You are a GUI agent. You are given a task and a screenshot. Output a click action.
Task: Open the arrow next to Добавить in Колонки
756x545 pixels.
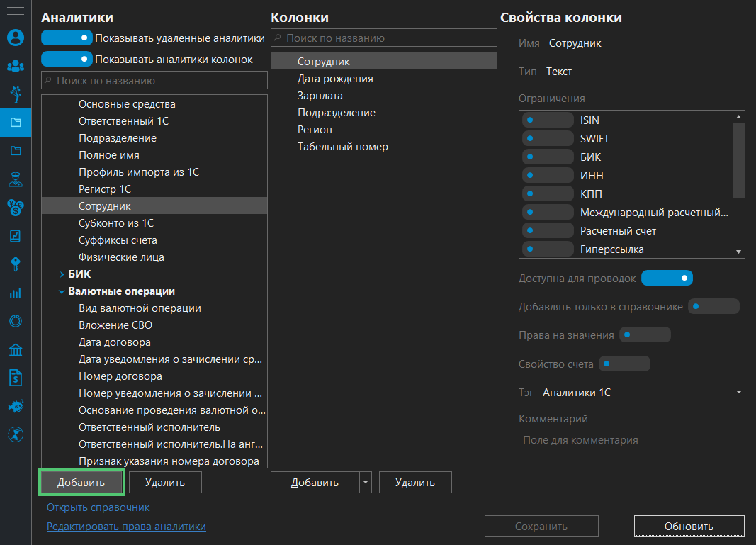(366, 482)
